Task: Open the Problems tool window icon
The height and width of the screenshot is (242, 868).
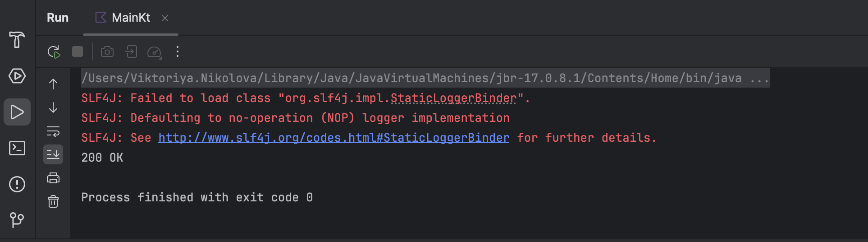Action: coord(17,184)
